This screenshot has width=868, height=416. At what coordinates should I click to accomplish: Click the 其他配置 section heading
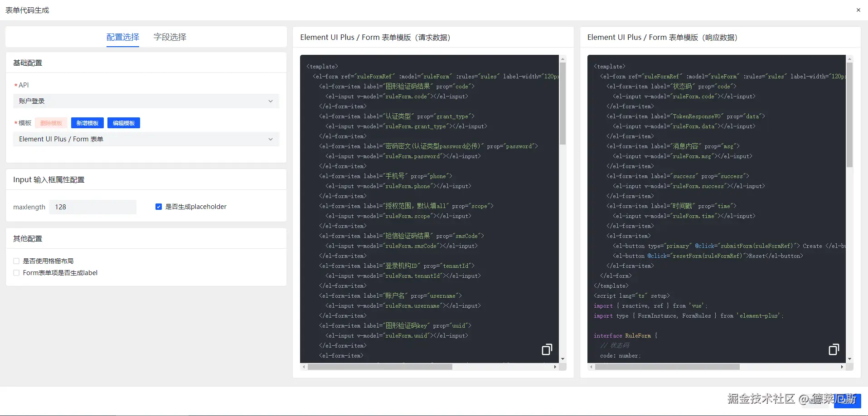pyautogui.click(x=28, y=239)
